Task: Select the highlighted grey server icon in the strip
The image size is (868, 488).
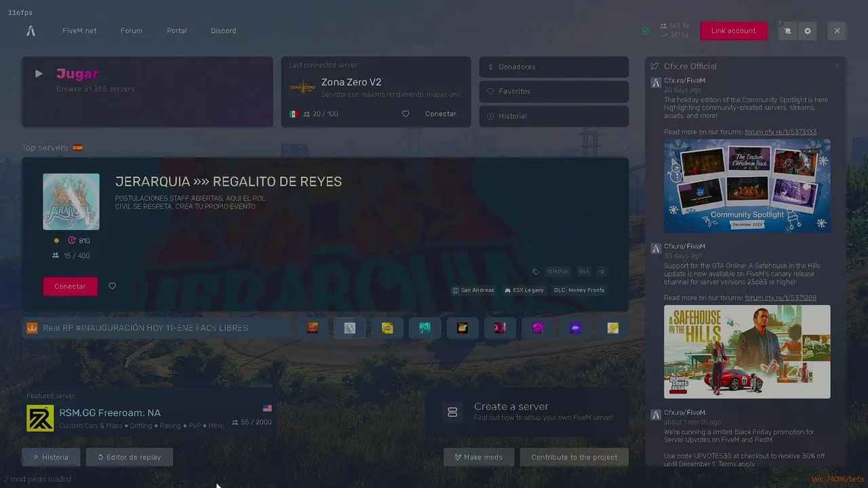Action: coord(350,328)
